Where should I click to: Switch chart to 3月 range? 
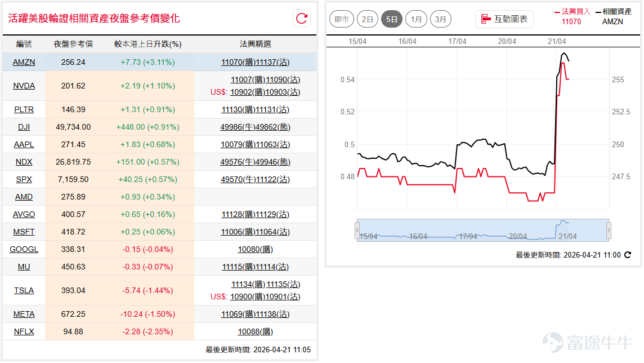tap(441, 19)
